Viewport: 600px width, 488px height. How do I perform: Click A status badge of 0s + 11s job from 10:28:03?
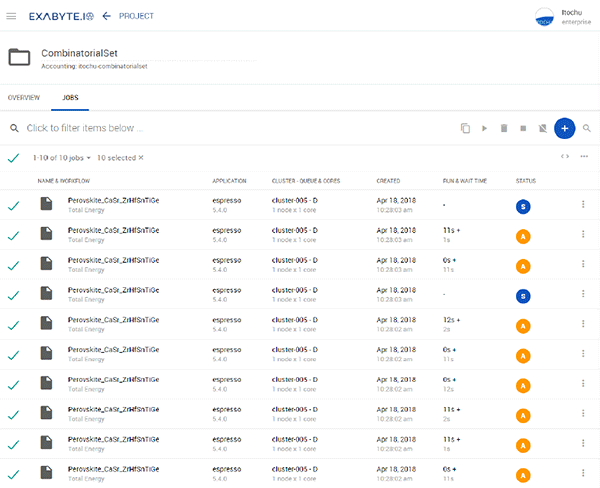pos(523,266)
